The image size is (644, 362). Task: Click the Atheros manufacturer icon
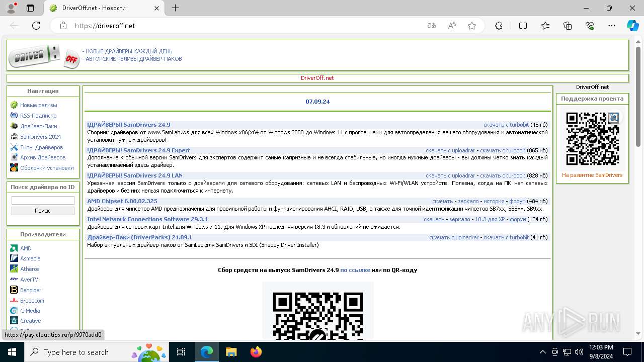click(14, 269)
